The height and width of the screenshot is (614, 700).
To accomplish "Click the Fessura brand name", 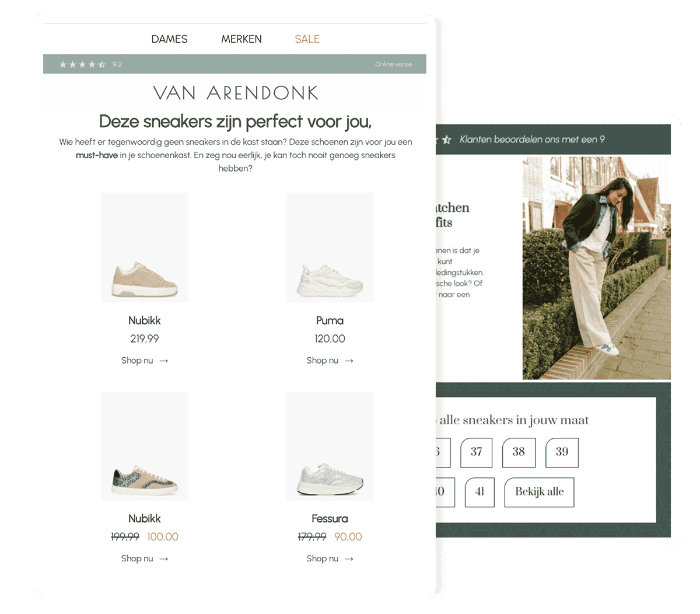I will (330, 518).
